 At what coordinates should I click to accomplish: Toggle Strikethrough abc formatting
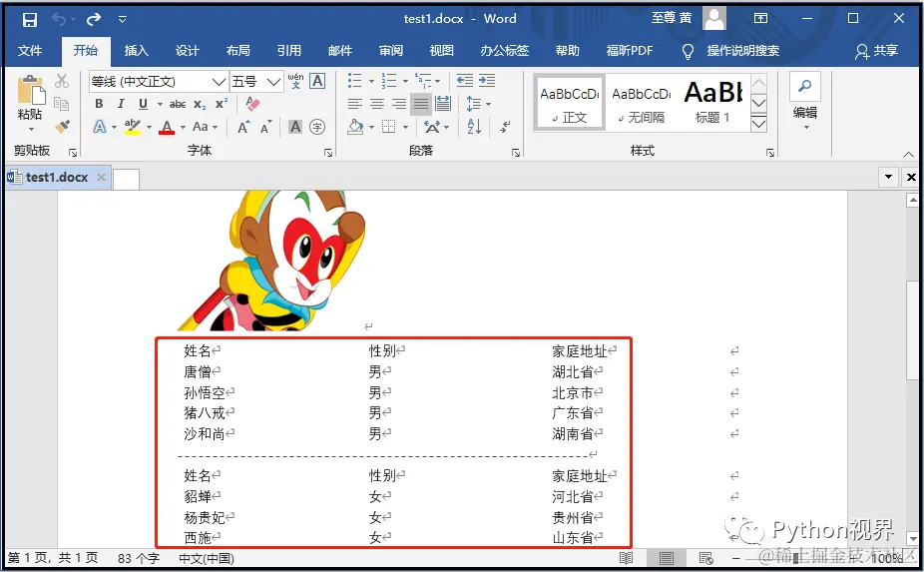178,105
